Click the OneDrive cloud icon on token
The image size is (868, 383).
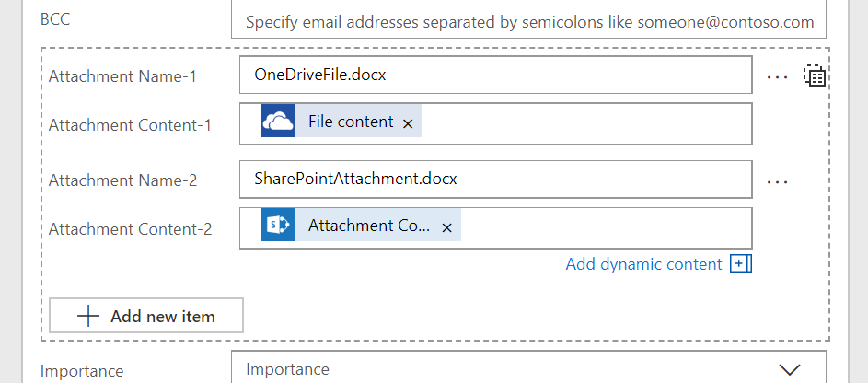[x=278, y=122]
